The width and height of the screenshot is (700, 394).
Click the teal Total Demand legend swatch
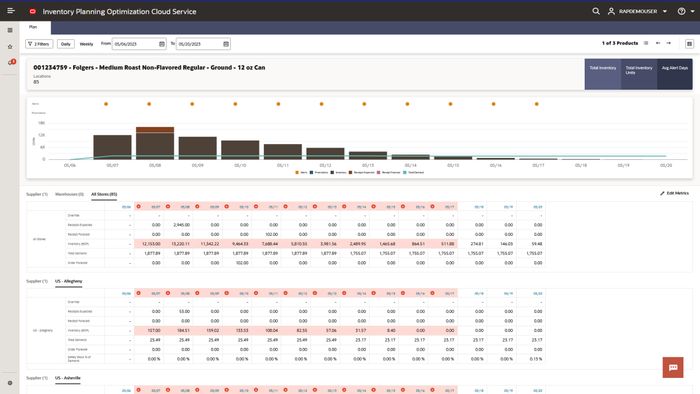405,172
